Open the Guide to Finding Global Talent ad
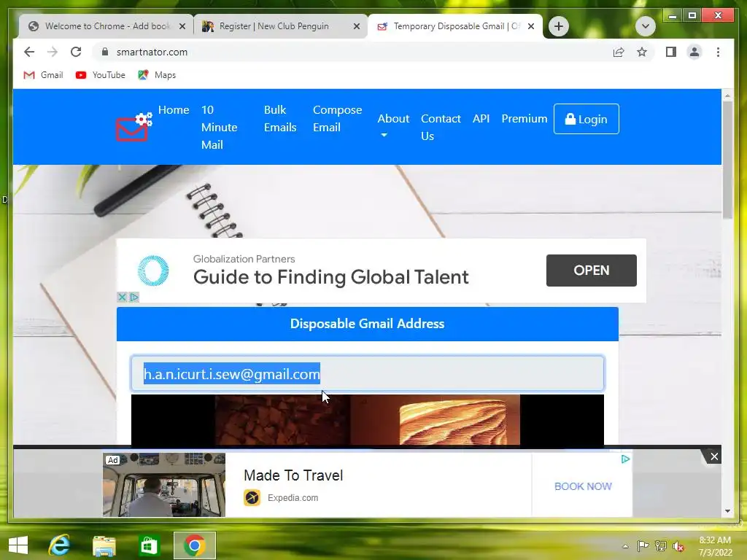The image size is (747, 560). point(330,277)
